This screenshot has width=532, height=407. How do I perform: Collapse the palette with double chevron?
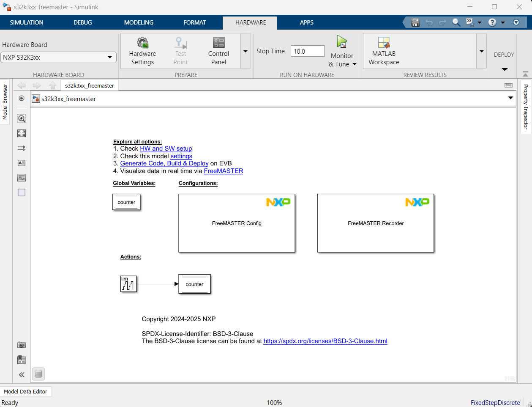click(x=22, y=374)
